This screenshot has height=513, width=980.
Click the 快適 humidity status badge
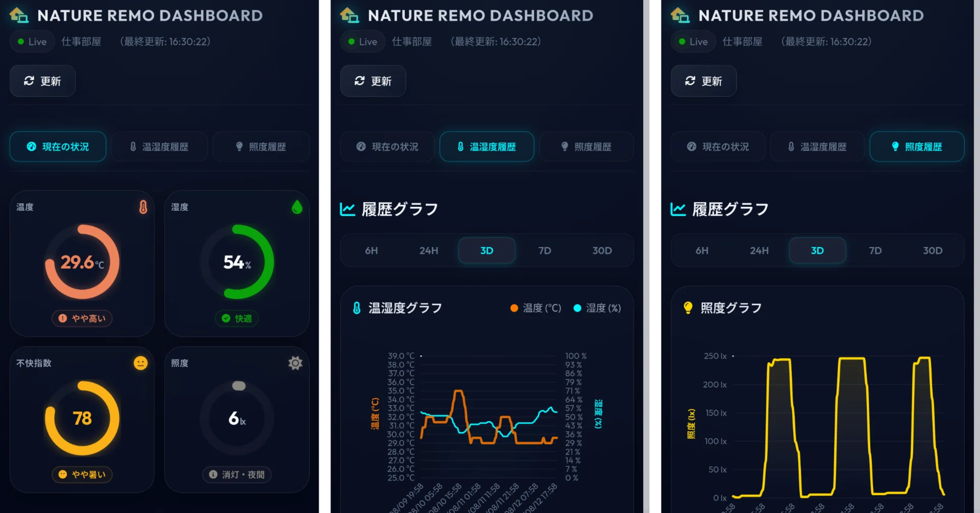[x=237, y=319]
